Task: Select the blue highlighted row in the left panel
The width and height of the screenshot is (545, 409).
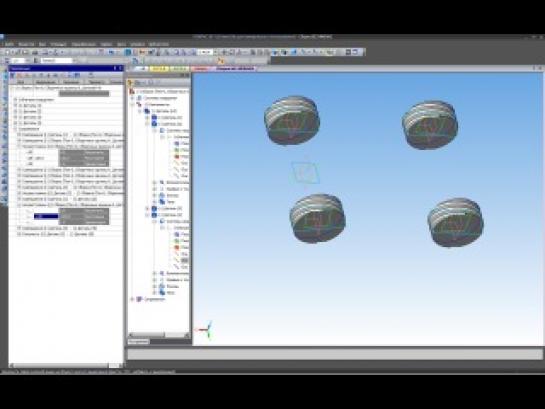Action: (46, 216)
